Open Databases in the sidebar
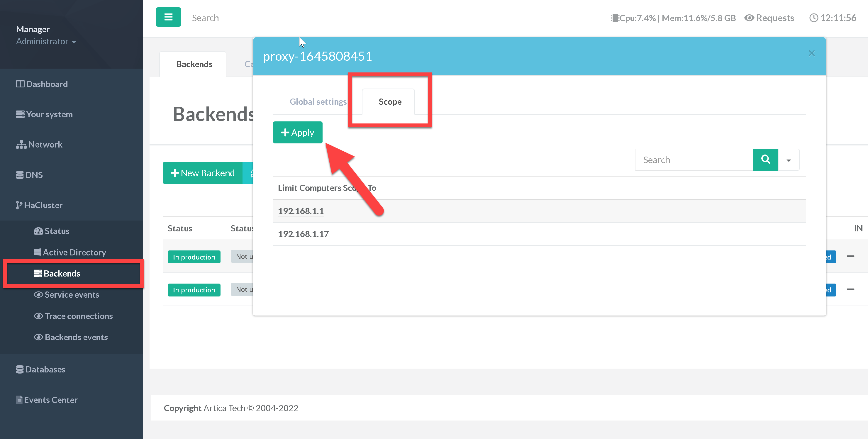The image size is (868, 439). tap(41, 369)
